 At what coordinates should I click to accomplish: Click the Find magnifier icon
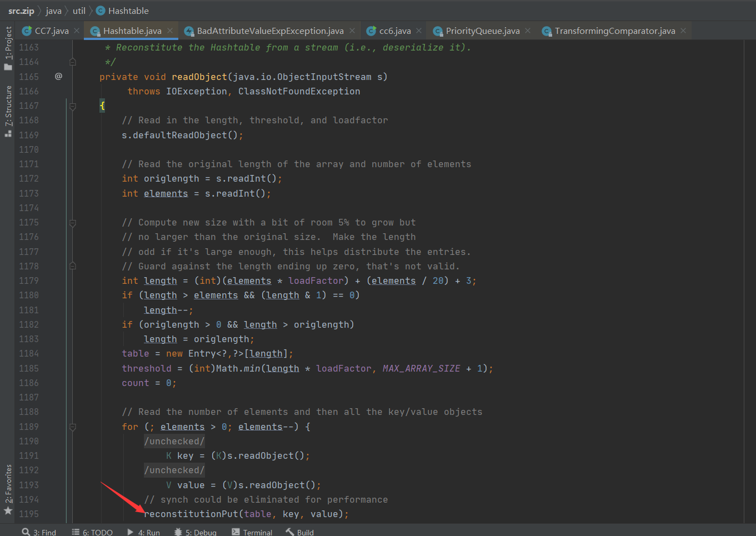[26, 532]
